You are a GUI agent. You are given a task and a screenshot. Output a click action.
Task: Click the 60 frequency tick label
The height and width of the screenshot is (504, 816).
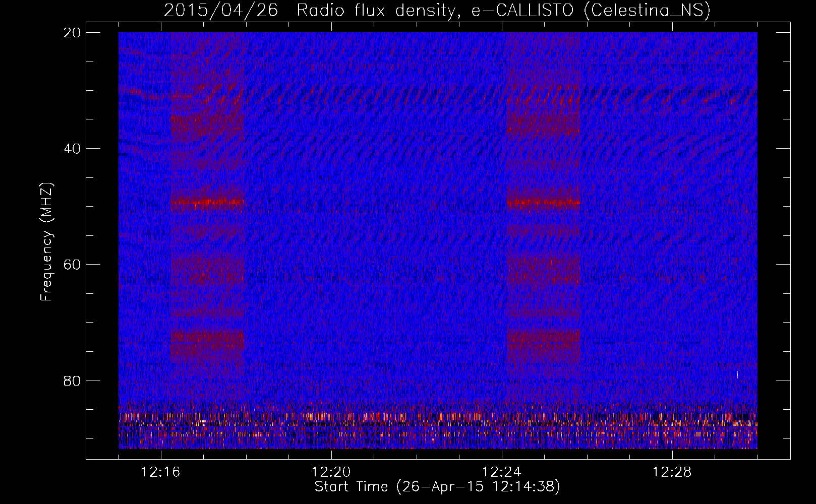[73, 265]
